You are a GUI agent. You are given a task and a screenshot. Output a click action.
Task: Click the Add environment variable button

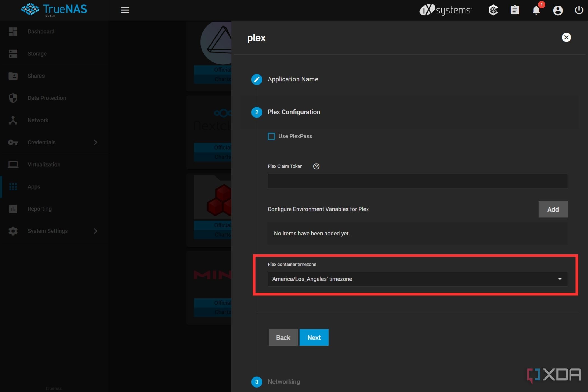pyautogui.click(x=553, y=209)
